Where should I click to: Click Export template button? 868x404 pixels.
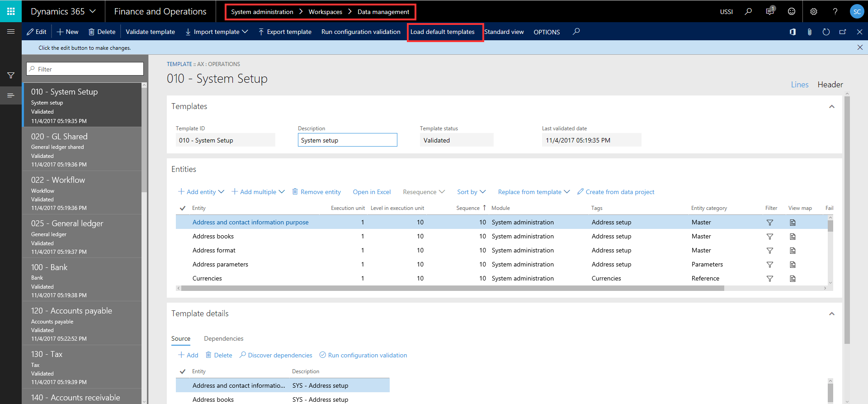pos(285,32)
